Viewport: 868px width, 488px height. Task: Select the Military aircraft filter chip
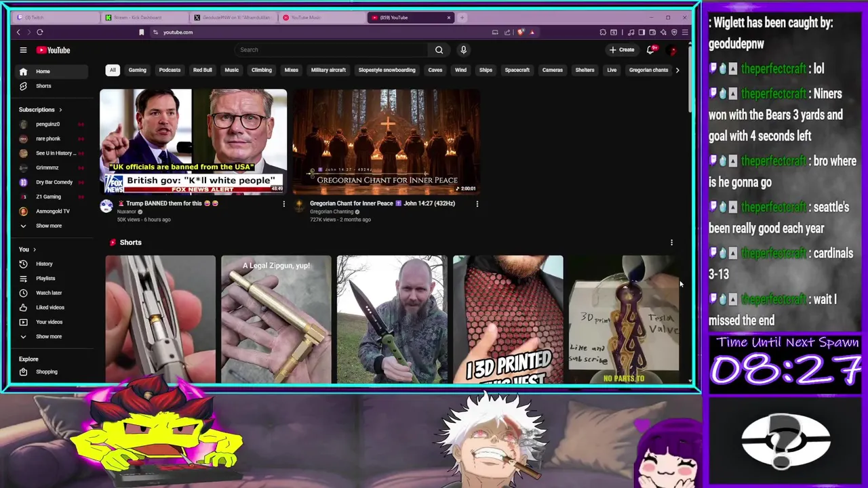[x=328, y=70]
